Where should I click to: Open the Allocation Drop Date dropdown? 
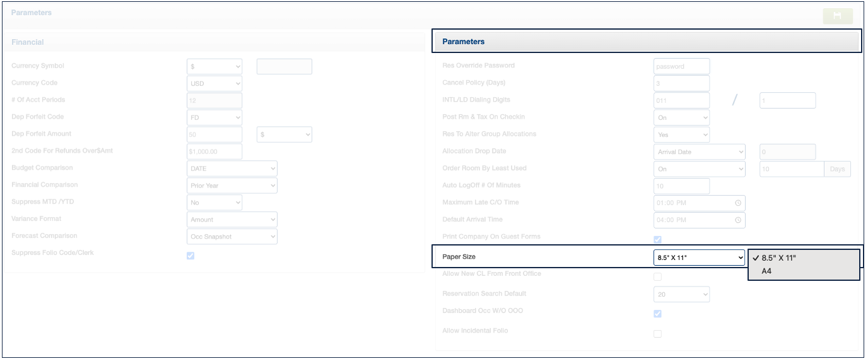point(699,152)
